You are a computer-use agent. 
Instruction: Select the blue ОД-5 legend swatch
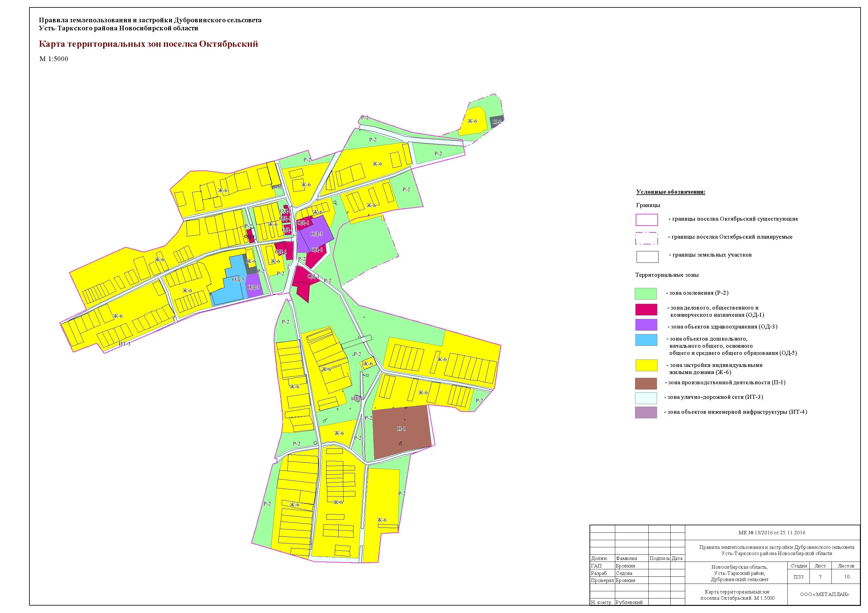(646, 340)
